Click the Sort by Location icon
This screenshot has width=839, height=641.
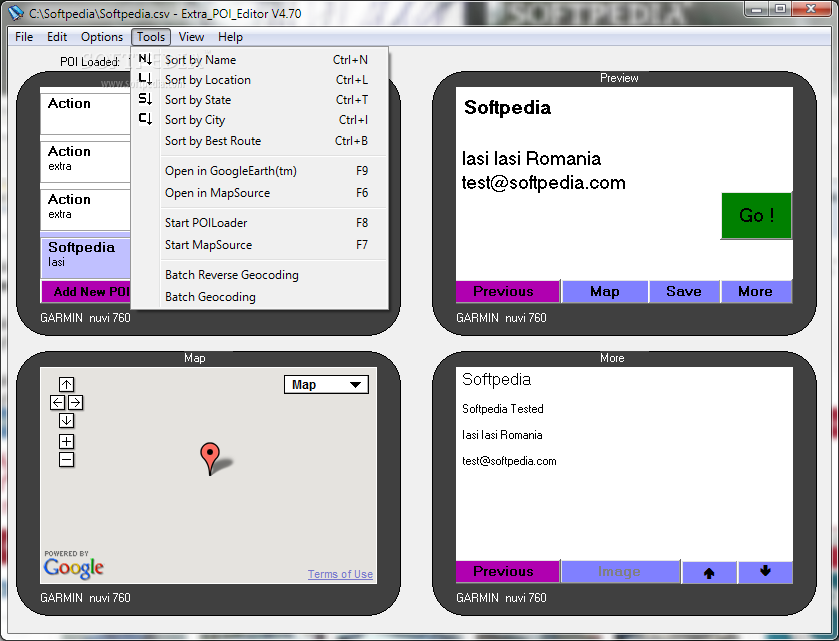[145, 79]
